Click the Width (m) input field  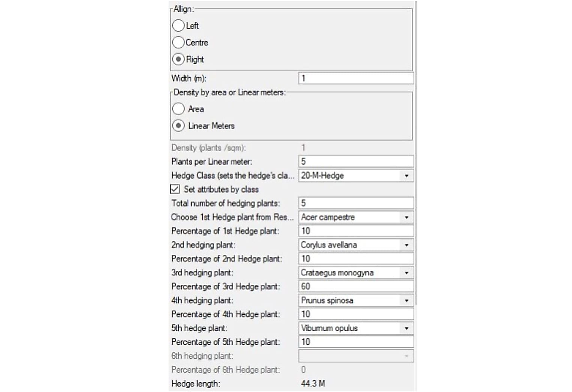[356, 78]
